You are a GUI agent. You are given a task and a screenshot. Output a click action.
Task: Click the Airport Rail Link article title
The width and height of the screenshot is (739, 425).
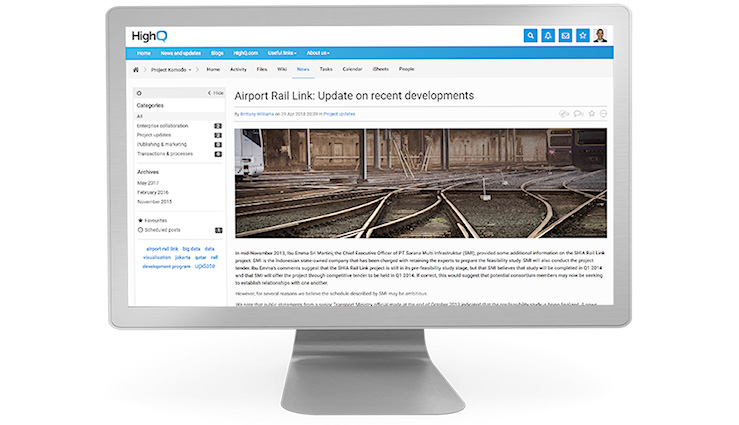354,96
